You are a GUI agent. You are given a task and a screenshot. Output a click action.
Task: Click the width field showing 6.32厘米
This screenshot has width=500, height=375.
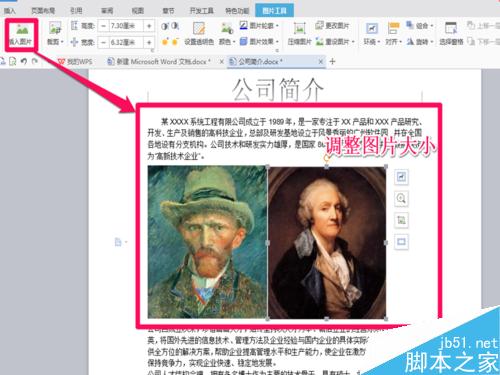[126, 42]
